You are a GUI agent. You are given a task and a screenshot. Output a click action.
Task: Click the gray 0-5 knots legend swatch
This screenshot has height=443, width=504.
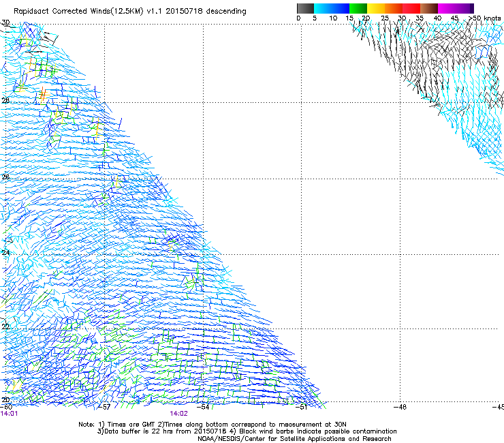(x=305, y=8)
